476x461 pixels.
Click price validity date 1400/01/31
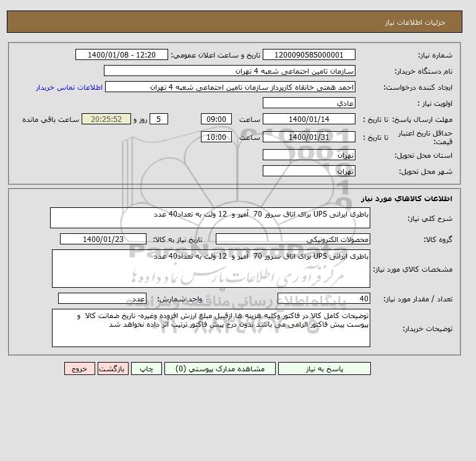(x=308, y=137)
